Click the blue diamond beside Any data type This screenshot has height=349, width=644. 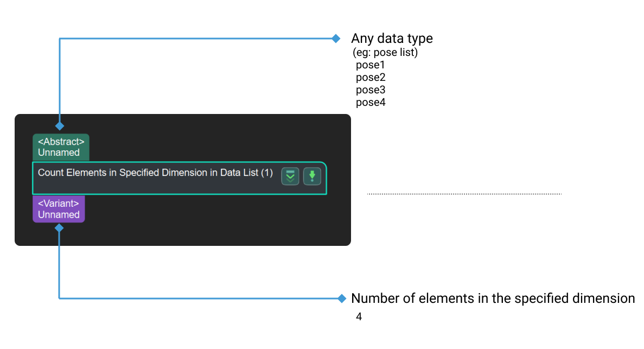(x=337, y=38)
